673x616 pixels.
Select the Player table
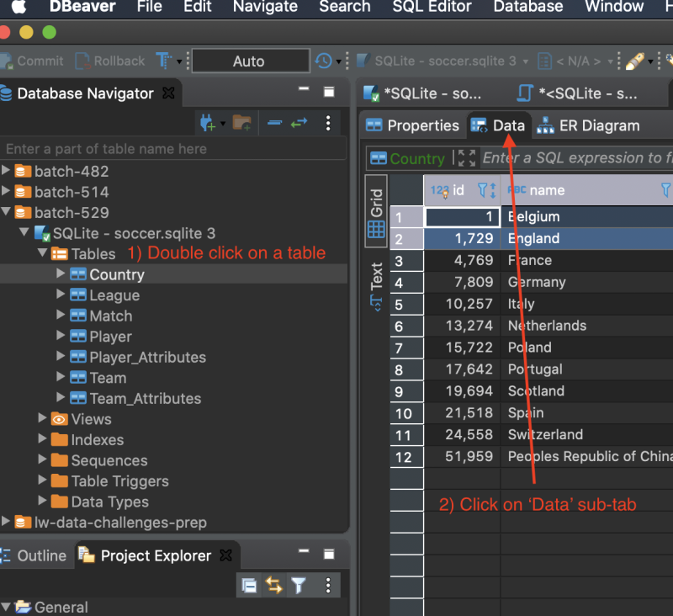(x=110, y=336)
